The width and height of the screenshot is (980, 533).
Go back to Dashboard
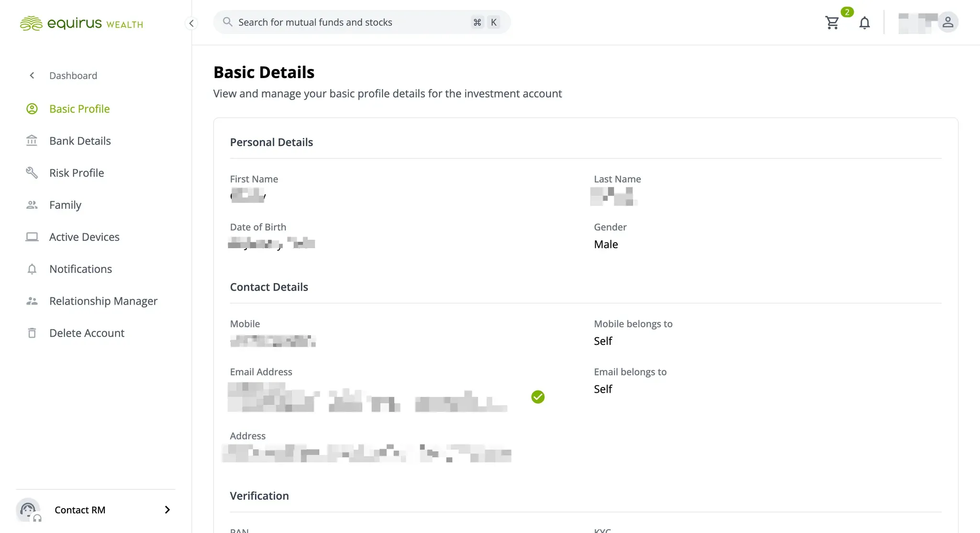click(x=73, y=76)
